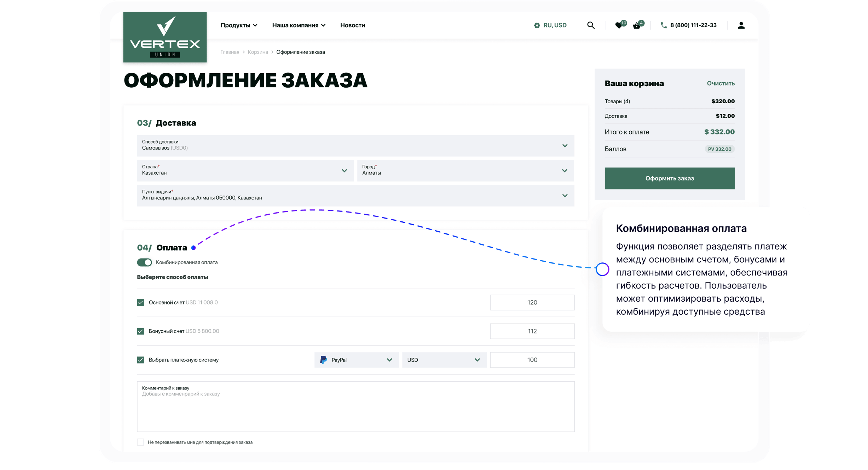
Task: Click the phone icon next to the number
Action: point(663,25)
